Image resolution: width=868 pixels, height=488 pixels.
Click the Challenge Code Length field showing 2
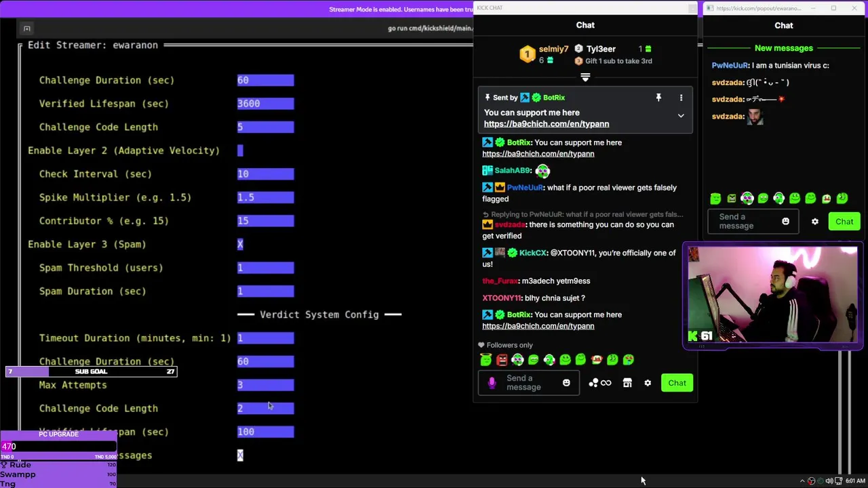[x=265, y=409]
